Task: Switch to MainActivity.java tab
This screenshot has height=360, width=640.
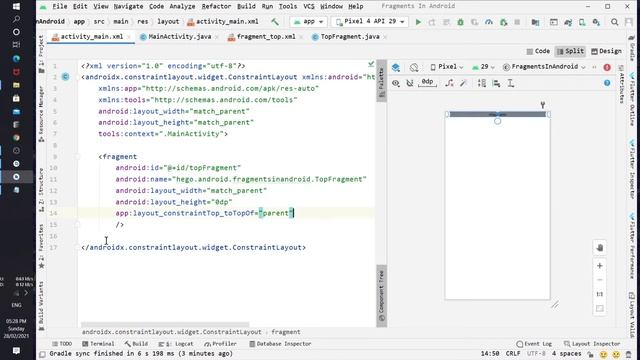Action: point(180,37)
